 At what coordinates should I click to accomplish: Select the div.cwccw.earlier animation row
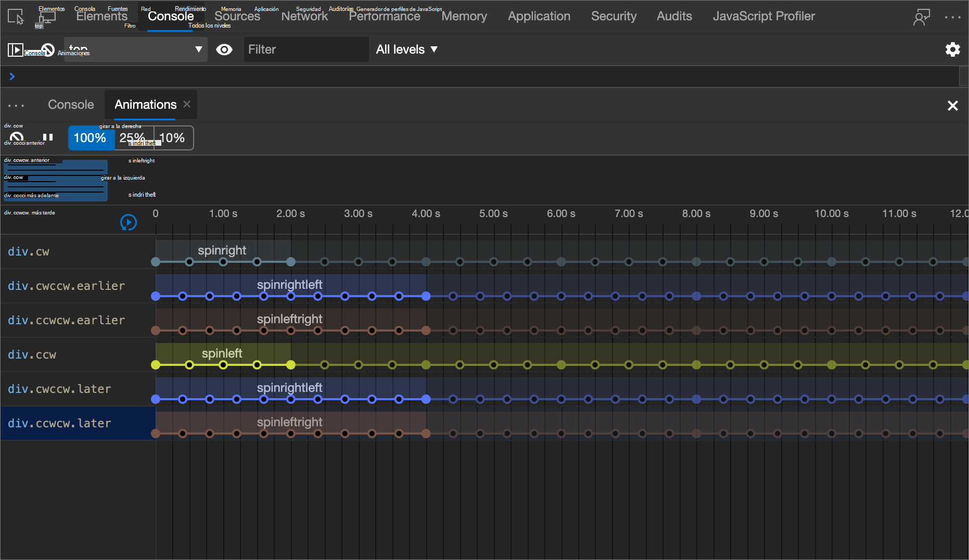(66, 286)
